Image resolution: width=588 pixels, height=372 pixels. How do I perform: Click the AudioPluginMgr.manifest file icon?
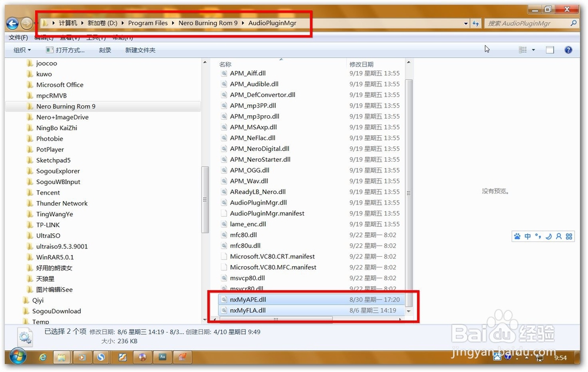click(224, 213)
